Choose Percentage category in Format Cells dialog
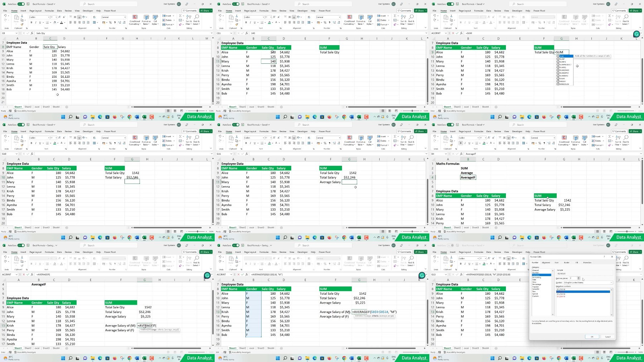The image size is (644, 362). tap(537, 284)
